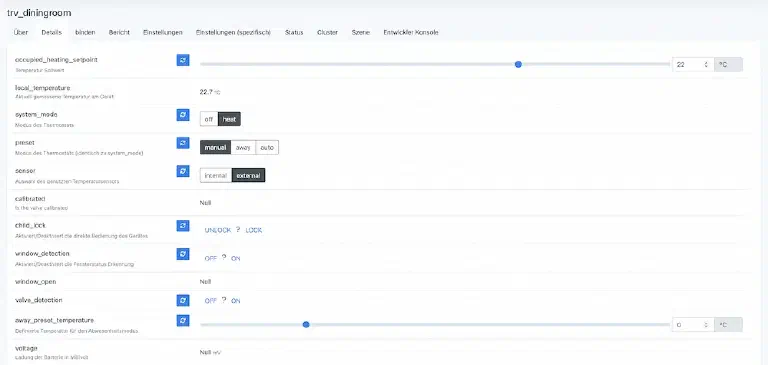
Task: Select the manual preset
Action: click(x=215, y=147)
